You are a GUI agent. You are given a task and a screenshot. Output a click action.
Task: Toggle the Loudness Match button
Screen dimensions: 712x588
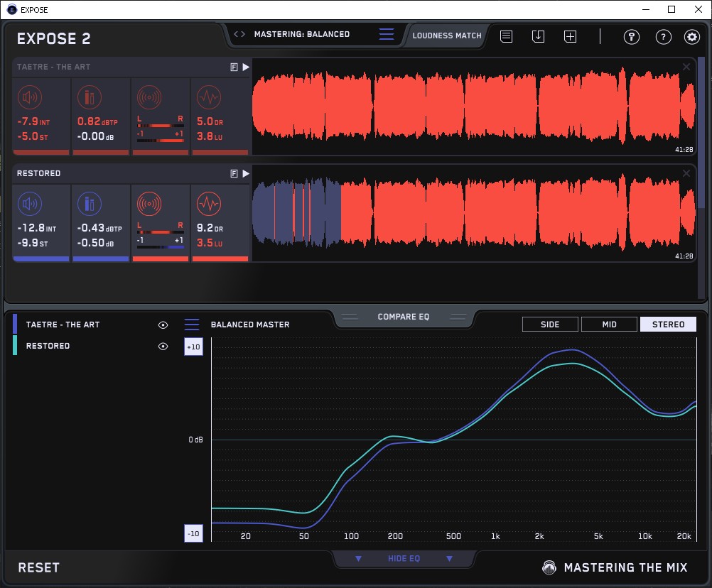coord(447,36)
